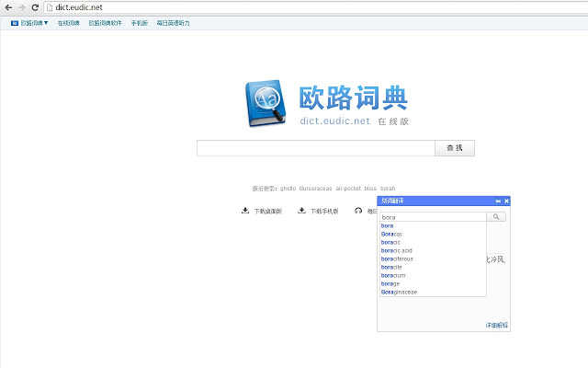Click the page icon in the address bar
588x368 pixels.
(49, 7)
